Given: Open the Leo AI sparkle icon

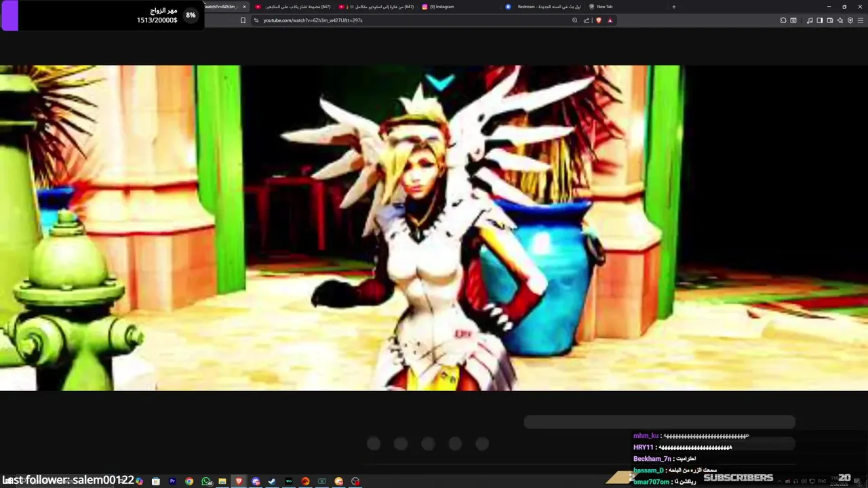Looking at the screenshot, I should pyautogui.click(x=840, y=20).
